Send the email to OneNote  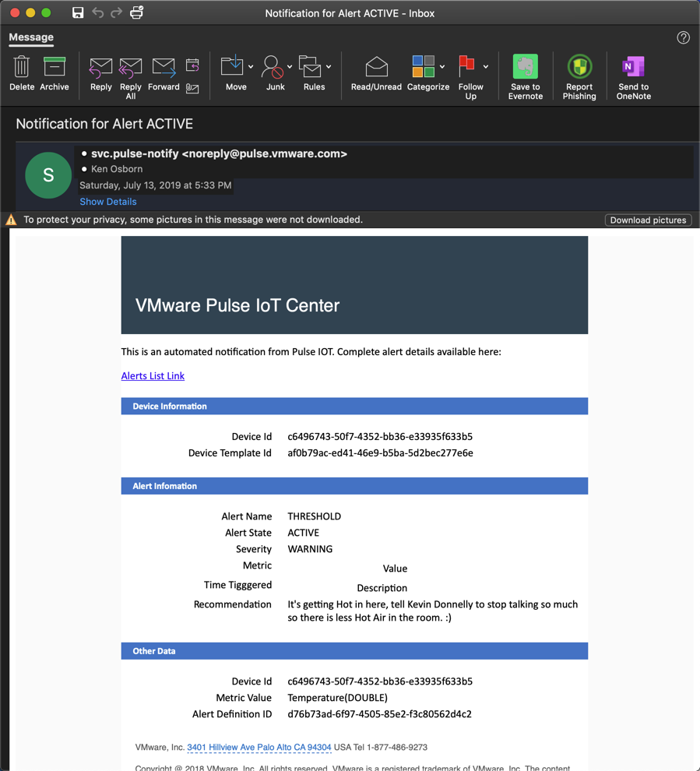(633, 76)
